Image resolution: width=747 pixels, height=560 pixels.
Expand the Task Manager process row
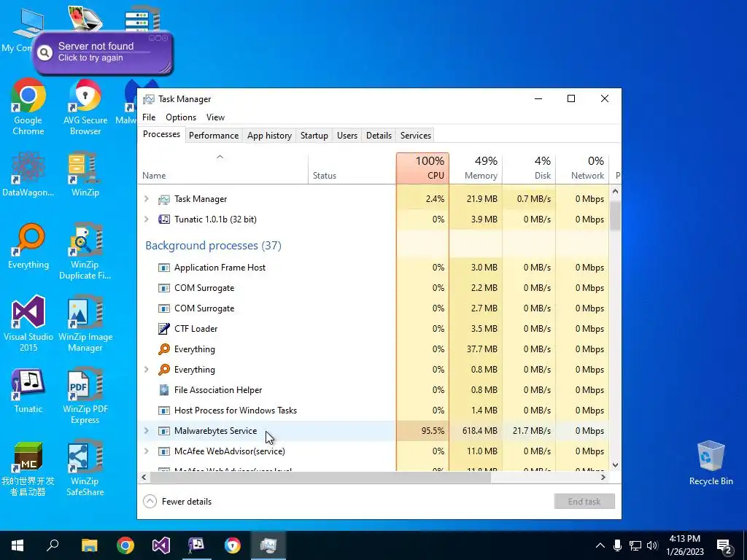[x=146, y=198]
